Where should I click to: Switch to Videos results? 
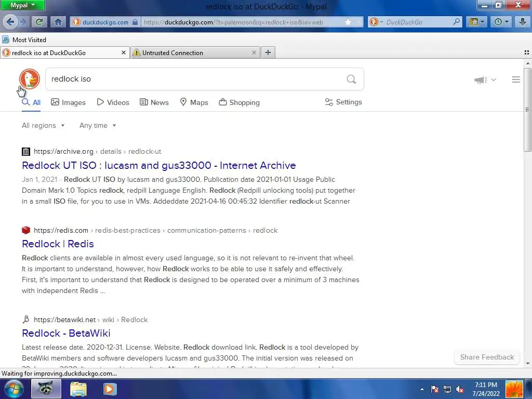click(x=113, y=102)
